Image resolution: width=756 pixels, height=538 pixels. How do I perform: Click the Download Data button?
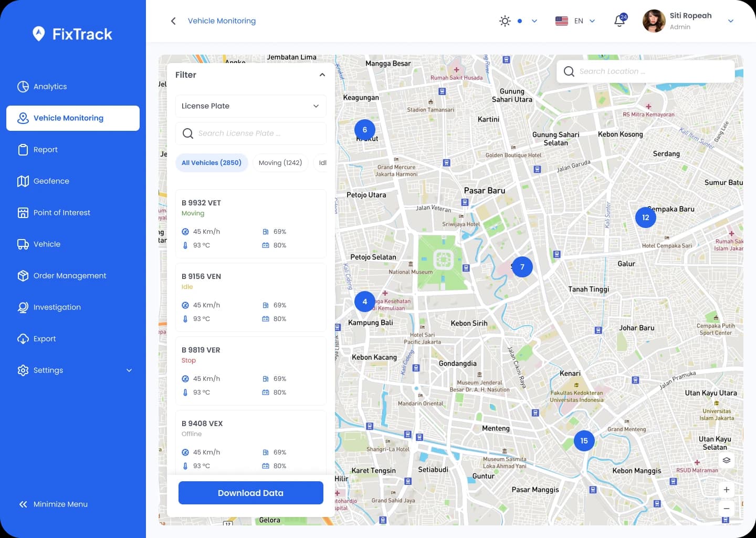click(251, 493)
